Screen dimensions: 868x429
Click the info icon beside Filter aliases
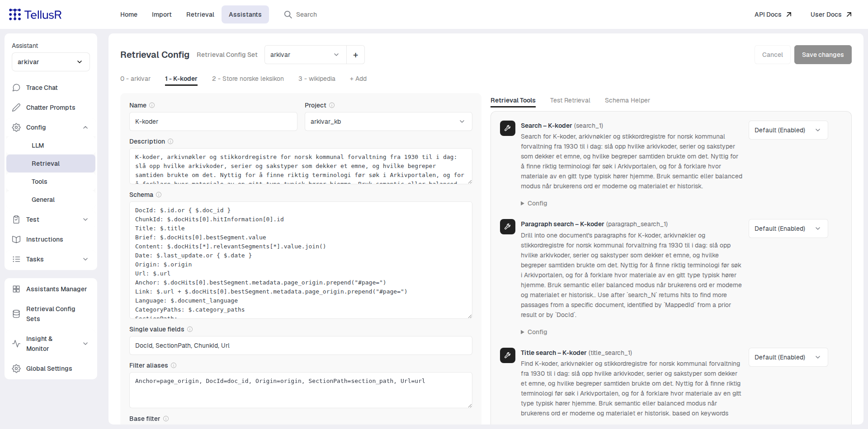click(174, 365)
